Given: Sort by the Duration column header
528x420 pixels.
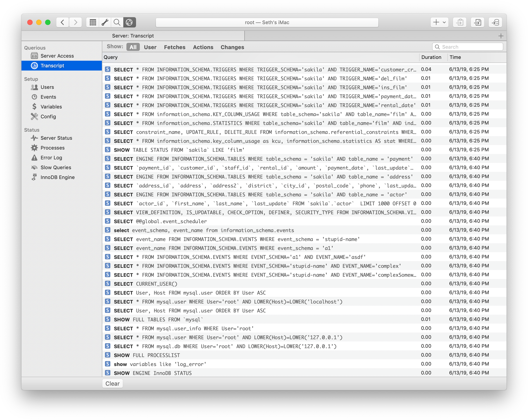Looking at the screenshot, I should click(433, 57).
